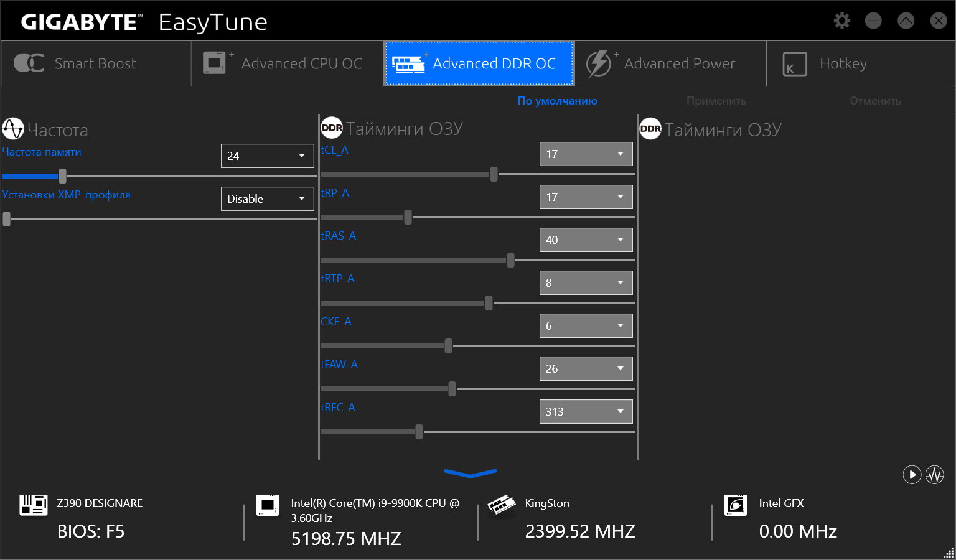The height and width of the screenshot is (560, 956).
Task: Minimize the EasyTune window
Action: (874, 21)
